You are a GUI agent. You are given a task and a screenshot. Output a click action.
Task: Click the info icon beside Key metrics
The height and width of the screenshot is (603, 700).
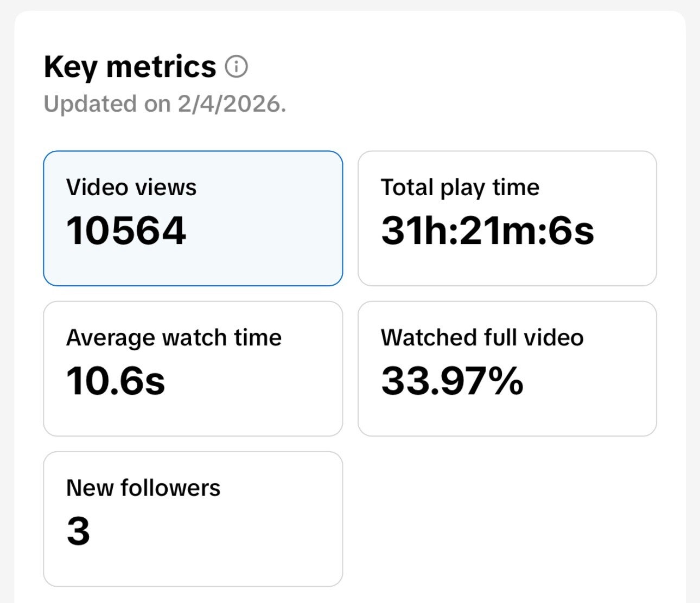(x=237, y=67)
